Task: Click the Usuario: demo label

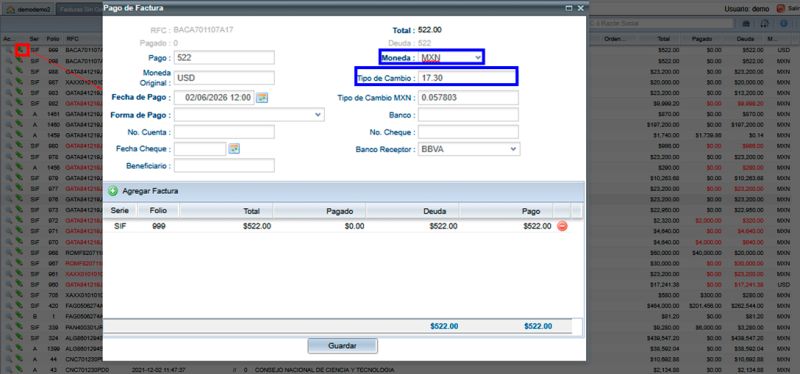Action: [747, 9]
